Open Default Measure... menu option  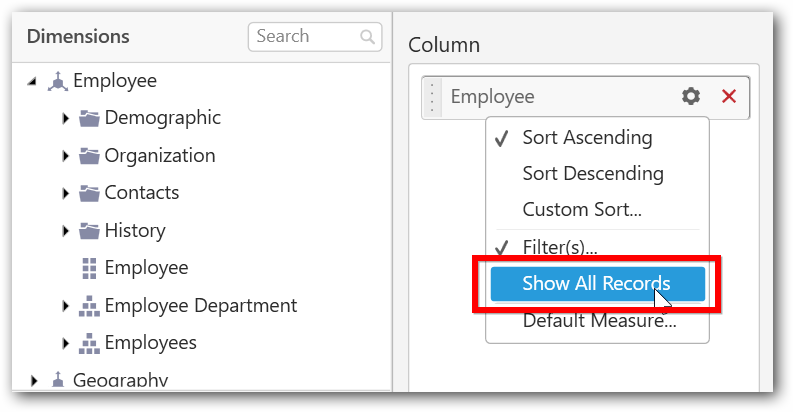[x=599, y=322]
